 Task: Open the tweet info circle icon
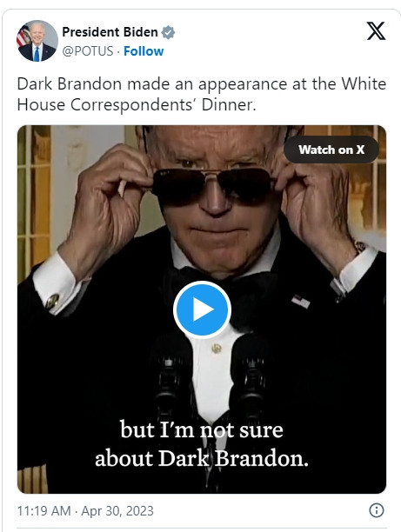pyautogui.click(x=377, y=510)
